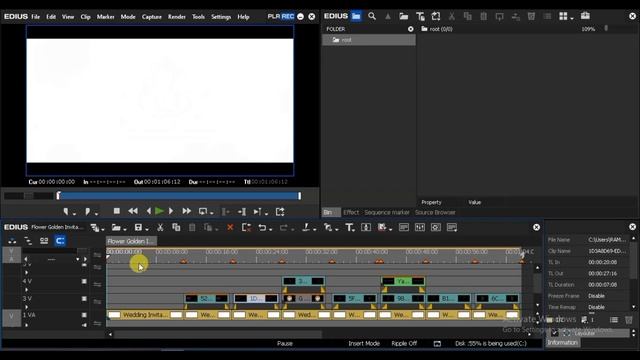
Task: Open the Set Out point dropdown
Action: click(96, 213)
